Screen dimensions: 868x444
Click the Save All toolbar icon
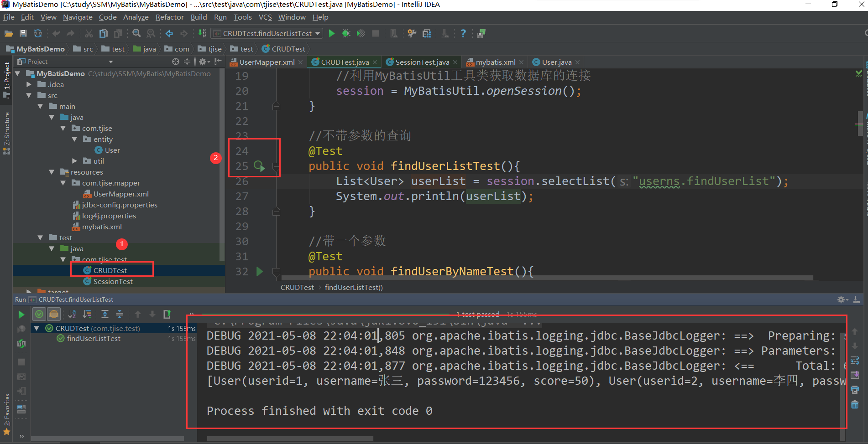23,33
